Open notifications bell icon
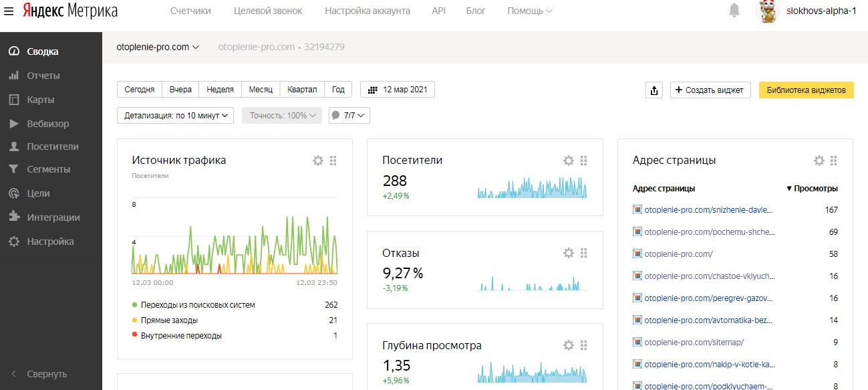Viewport: 868px width, 390px height. click(x=734, y=10)
